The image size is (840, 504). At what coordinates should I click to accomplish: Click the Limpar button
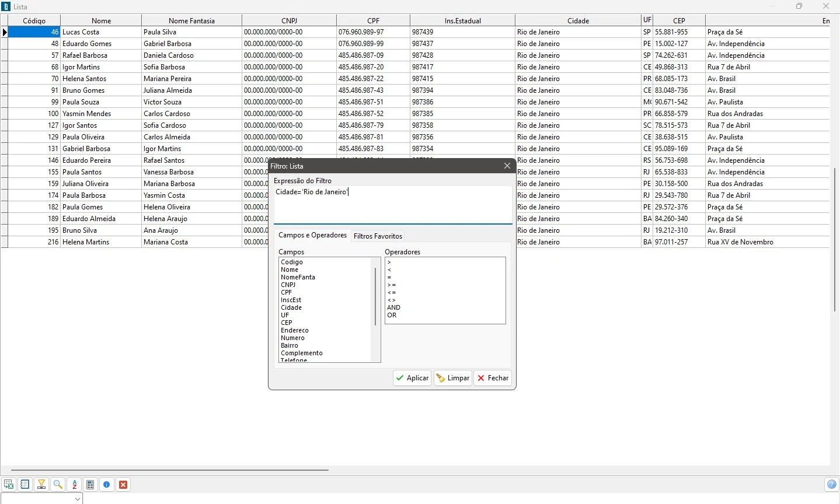[454, 379]
